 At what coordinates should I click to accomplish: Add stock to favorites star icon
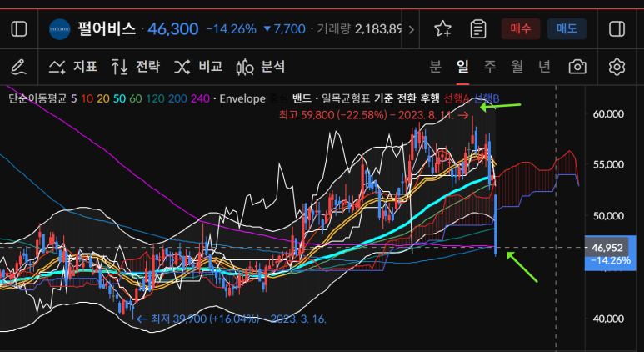point(442,29)
